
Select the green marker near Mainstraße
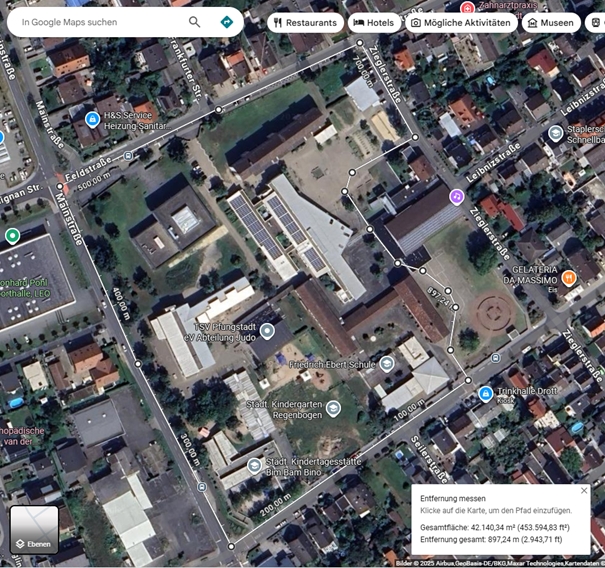pos(12,236)
